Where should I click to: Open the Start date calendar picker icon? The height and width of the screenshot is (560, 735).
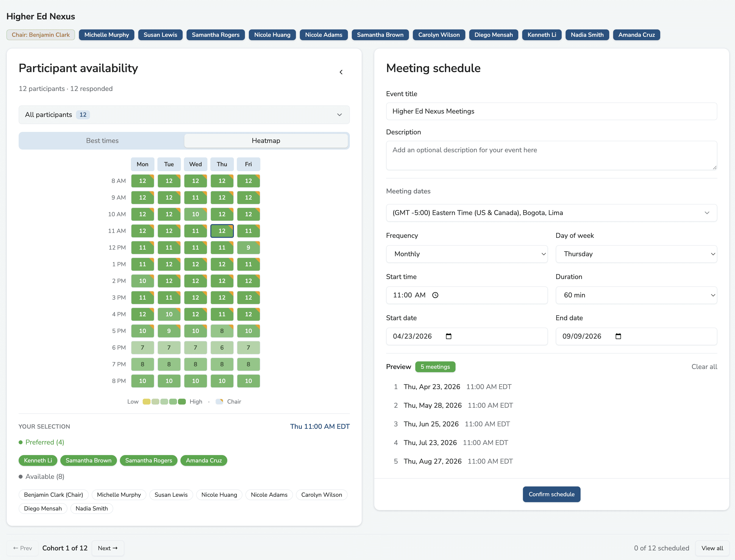(448, 336)
